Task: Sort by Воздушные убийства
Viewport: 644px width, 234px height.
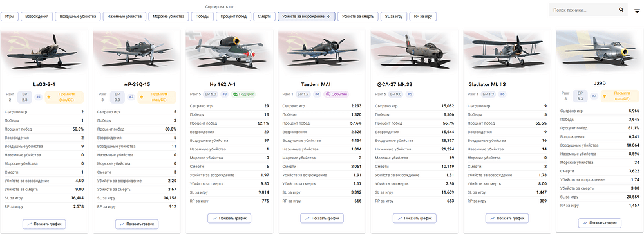Action: pyautogui.click(x=78, y=17)
